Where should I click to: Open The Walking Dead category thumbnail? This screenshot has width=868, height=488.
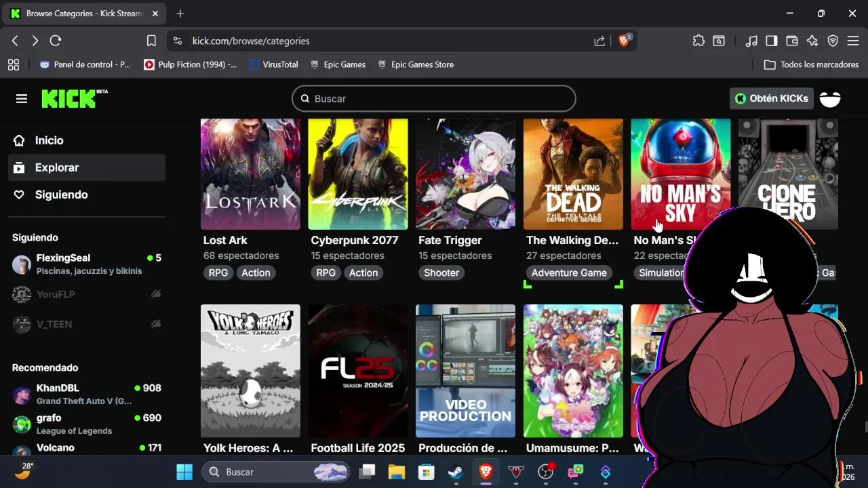coord(573,174)
